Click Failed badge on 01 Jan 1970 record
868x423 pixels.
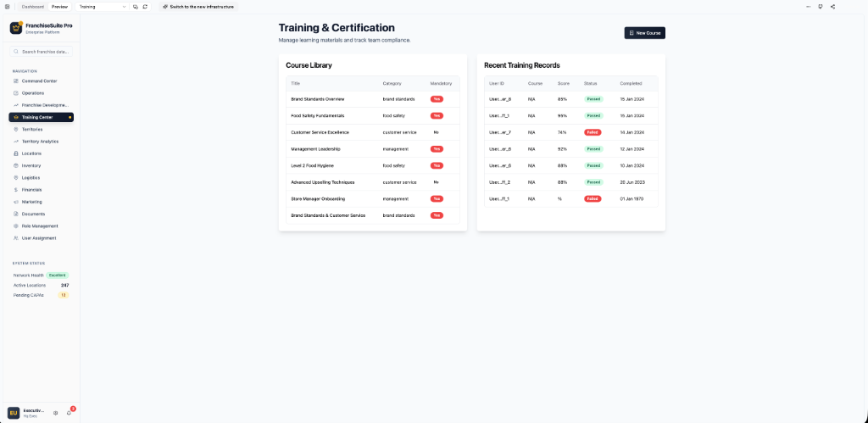(x=593, y=198)
